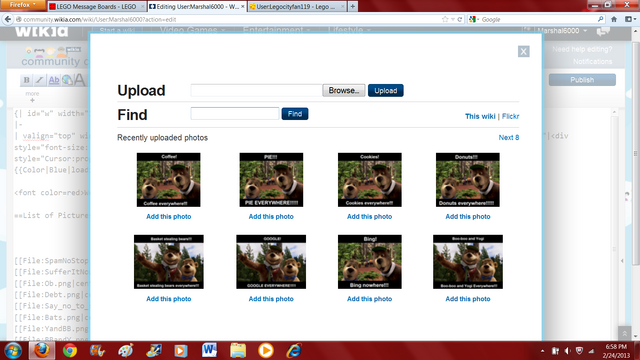Switch to Editing User:Marshal6000 tab
The width and height of the screenshot is (640, 360).
(197, 7)
